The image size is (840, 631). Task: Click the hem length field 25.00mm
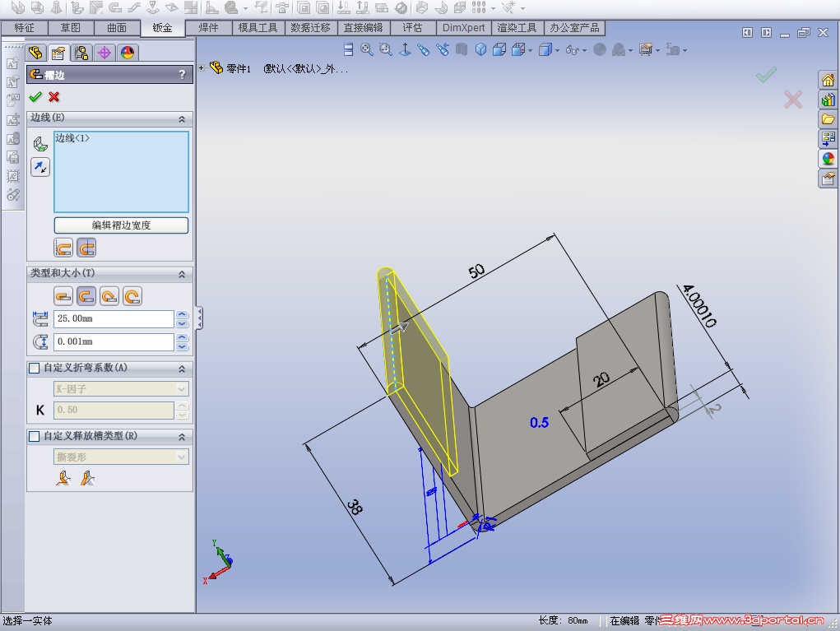(x=114, y=318)
